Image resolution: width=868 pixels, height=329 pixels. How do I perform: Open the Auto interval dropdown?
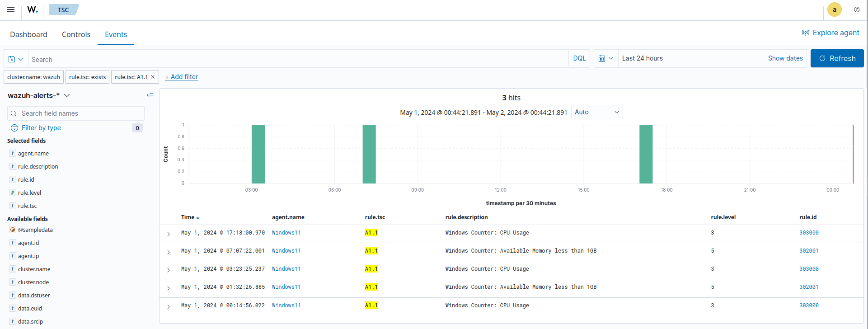coord(596,112)
